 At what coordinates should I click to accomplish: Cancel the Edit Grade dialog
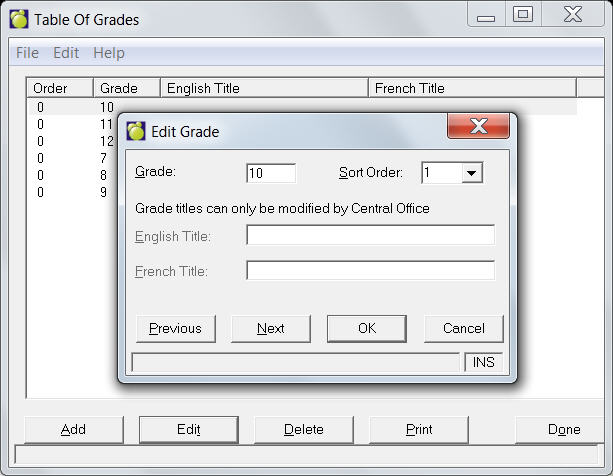pyautogui.click(x=463, y=328)
